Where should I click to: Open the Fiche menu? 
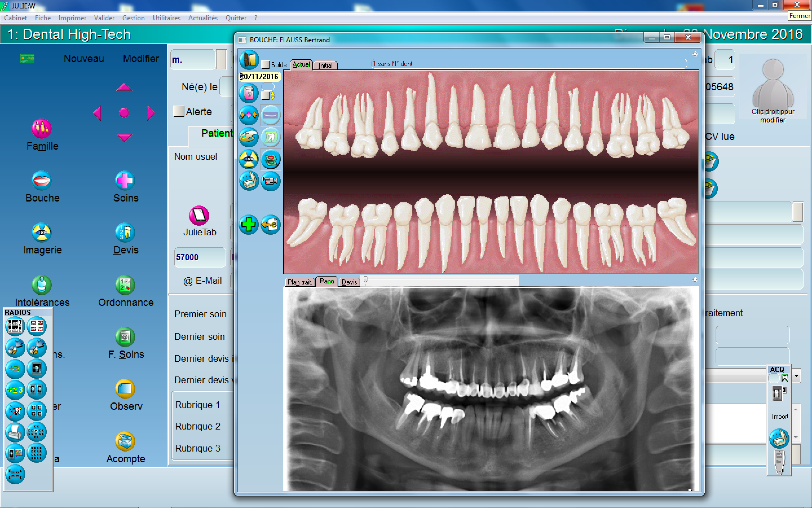tap(43, 18)
